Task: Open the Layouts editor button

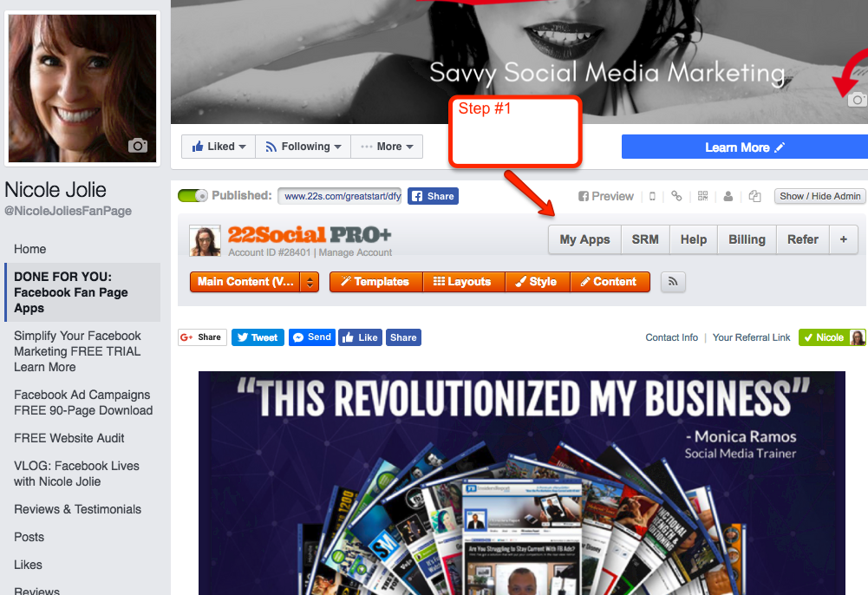Action: (x=464, y=282)
